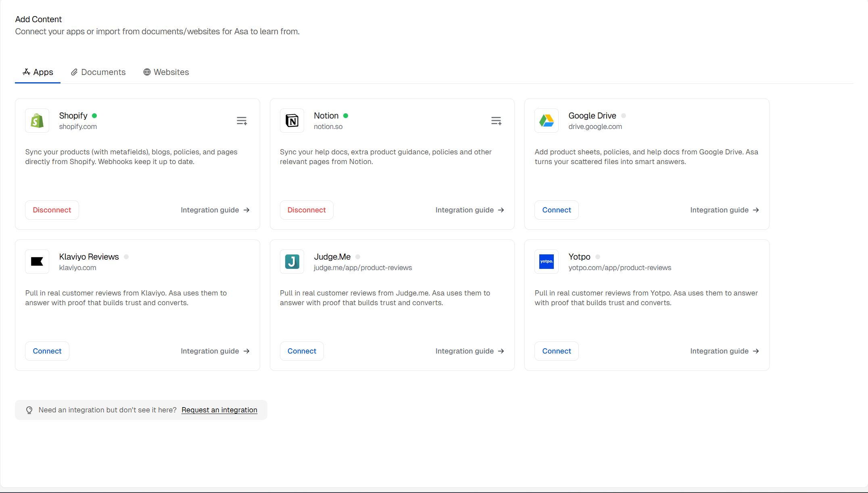The height and width of the screenshot is (493, 868).
Task: Open the Shopify card list menu icon
Action: 242,121
